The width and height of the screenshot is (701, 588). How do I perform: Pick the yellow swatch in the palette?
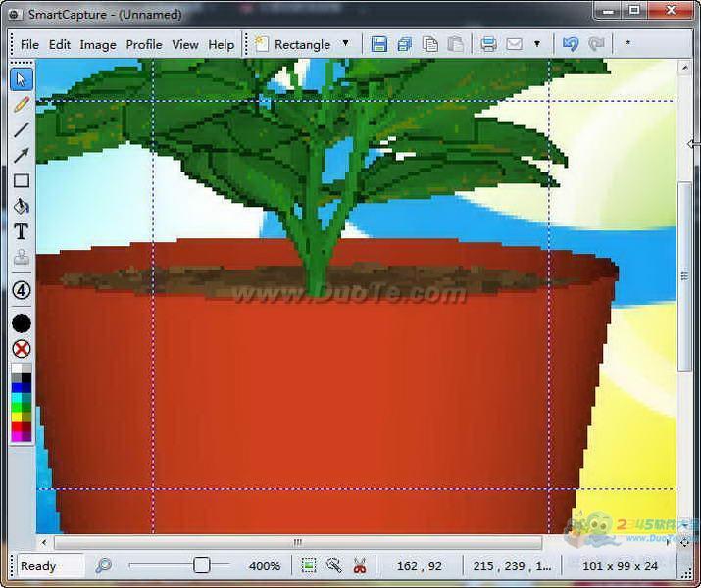click(17, 416)
